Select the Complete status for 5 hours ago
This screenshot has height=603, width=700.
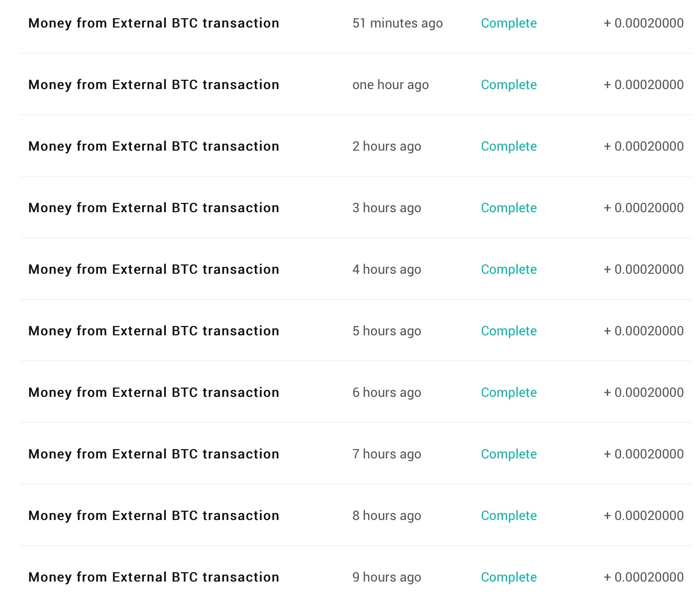click(x=508, y=331)
